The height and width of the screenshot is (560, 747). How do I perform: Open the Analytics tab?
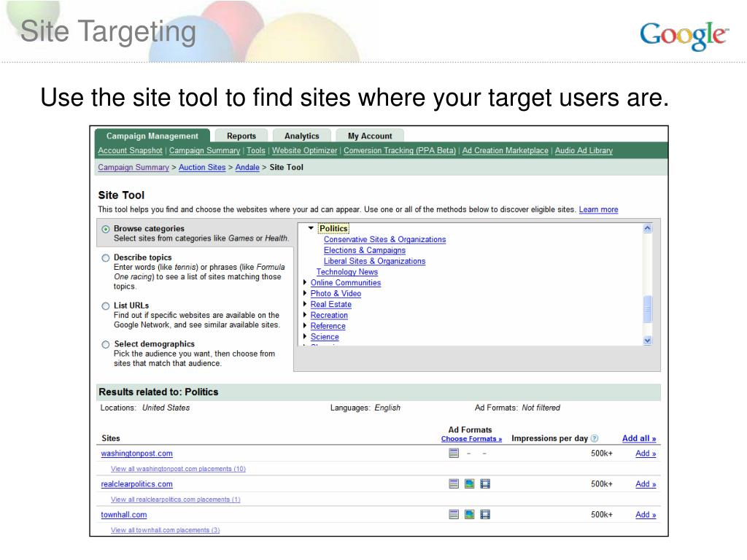click(301, 136)
